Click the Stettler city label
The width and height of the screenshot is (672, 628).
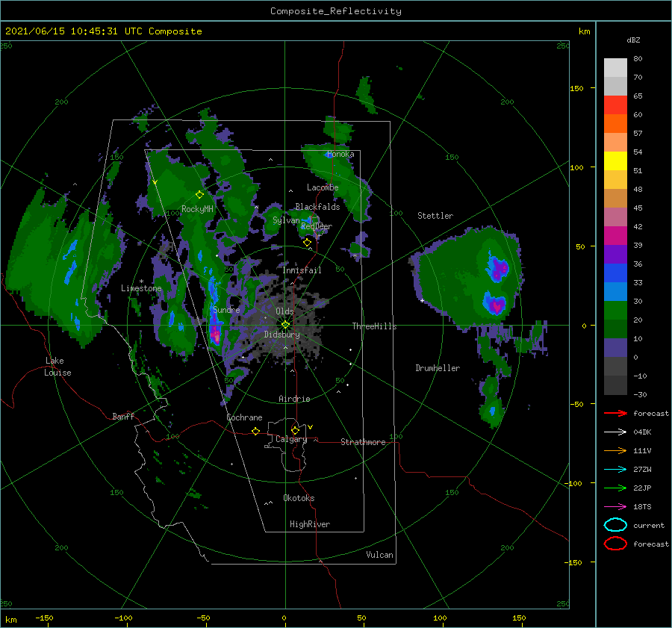click(x=435, y=216)
